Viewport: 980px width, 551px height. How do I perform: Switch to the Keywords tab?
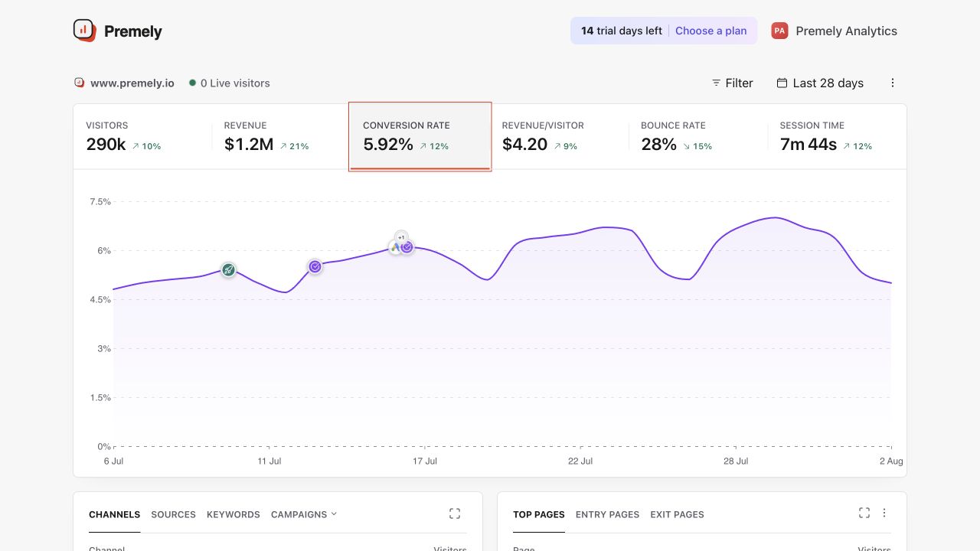tap(234, 514)
